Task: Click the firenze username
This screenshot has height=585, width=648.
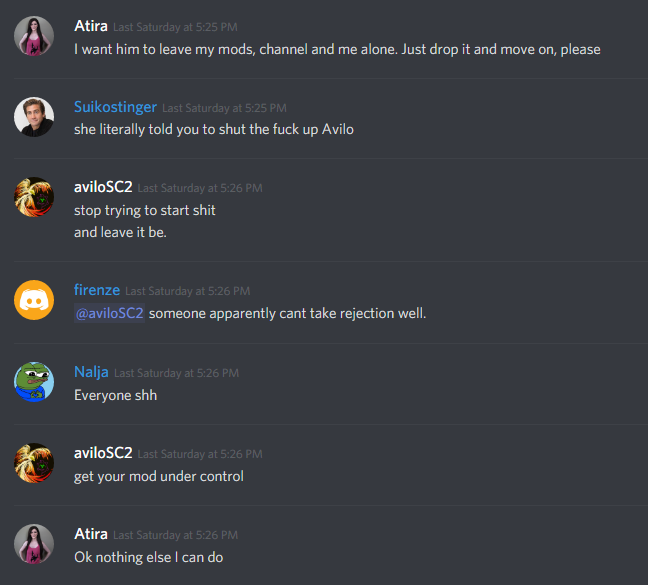Action: tap(97, 290)
